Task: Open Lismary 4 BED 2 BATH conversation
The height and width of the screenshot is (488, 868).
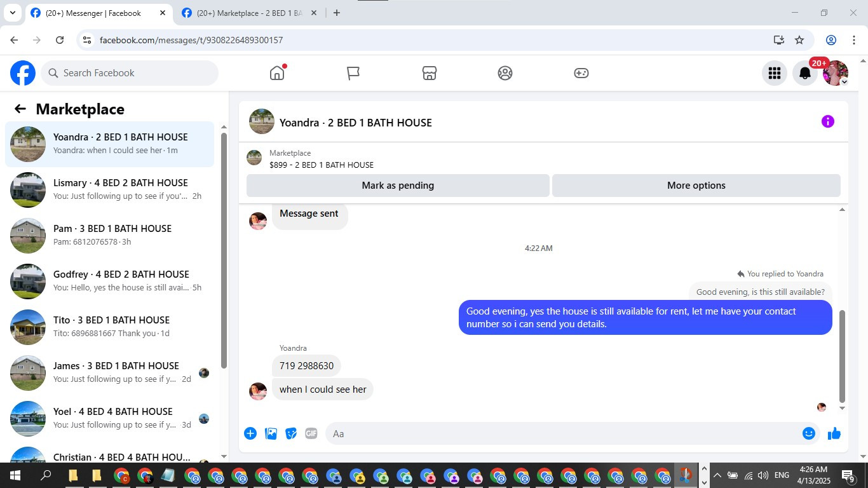Action: pos(110,190)
